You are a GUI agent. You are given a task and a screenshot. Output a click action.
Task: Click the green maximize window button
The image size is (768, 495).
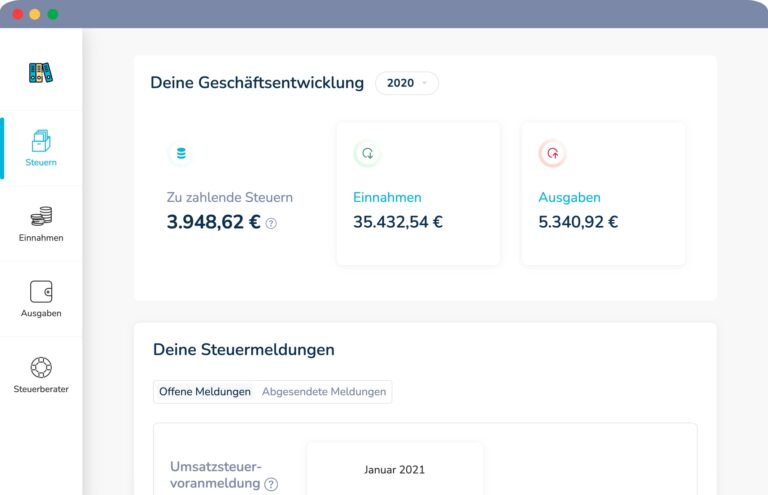coord(53,14)
